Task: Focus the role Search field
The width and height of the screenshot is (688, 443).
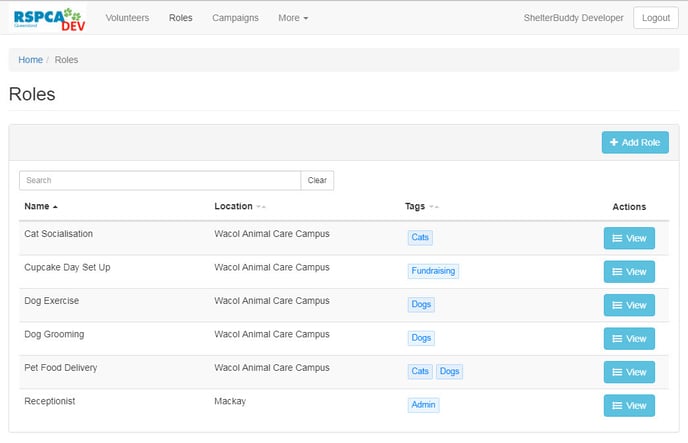Action: coord(160,181)
